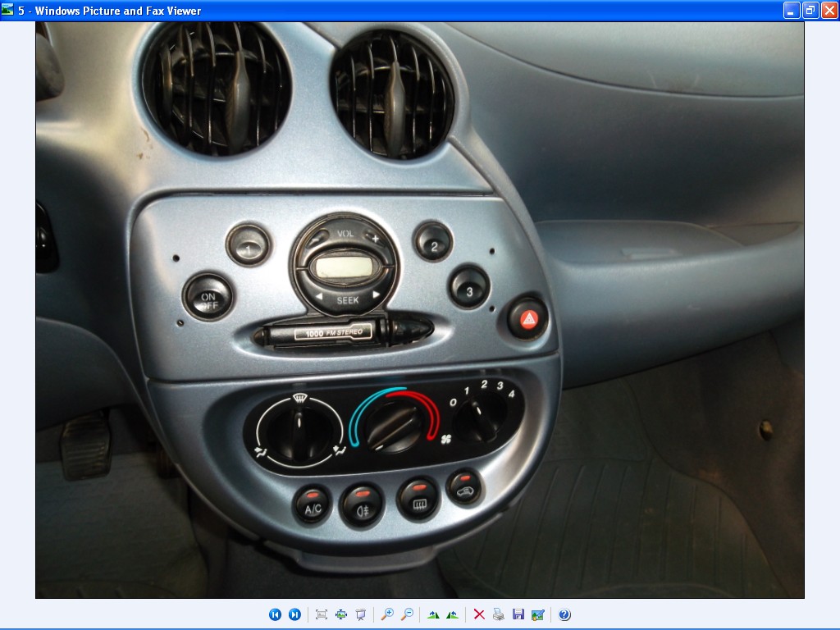Delete the current picture with red X
This screenshot has height=630, width=840.
tap(479, 614)
